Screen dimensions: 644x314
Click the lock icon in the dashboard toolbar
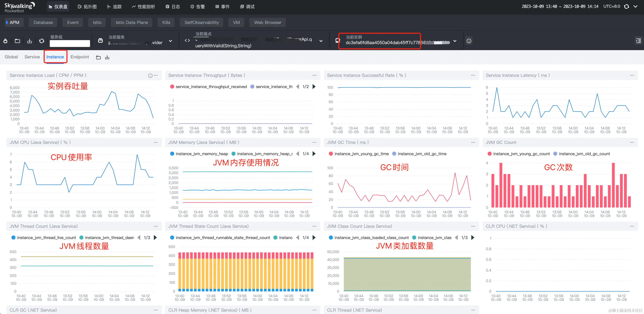point(5,41)
